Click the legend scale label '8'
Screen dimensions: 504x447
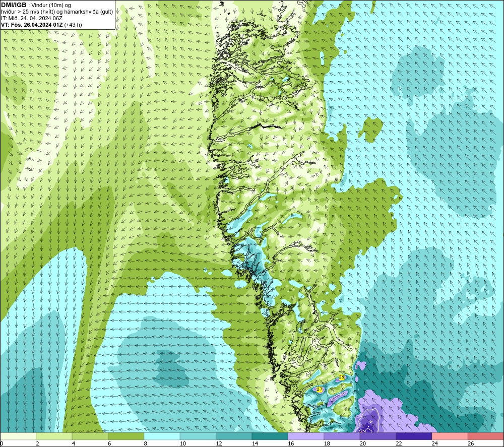click(146, 443)
